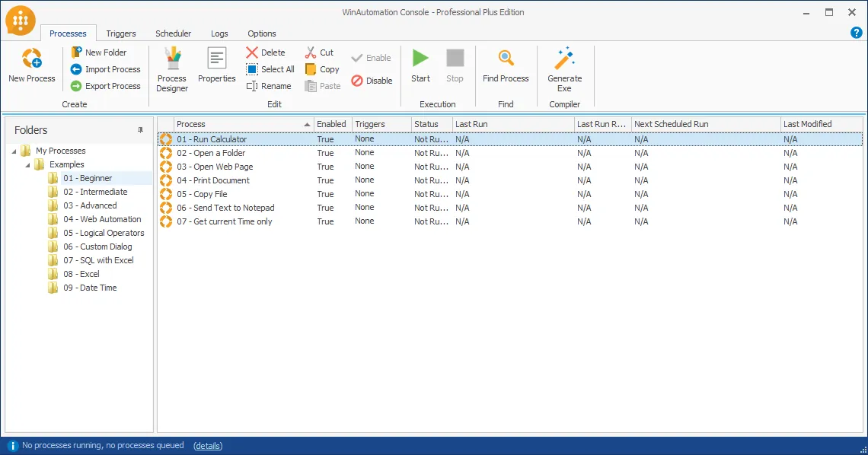Click the WinAutomation orange logo button
This screenshot has width=868, height=455.
[21, 21]
